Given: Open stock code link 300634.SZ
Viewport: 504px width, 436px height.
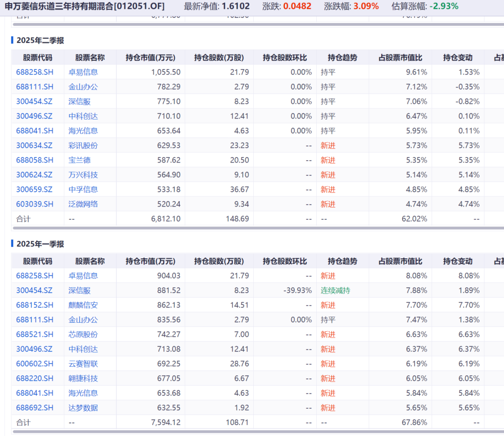Looking at the screenshot, I should [35, 145].
